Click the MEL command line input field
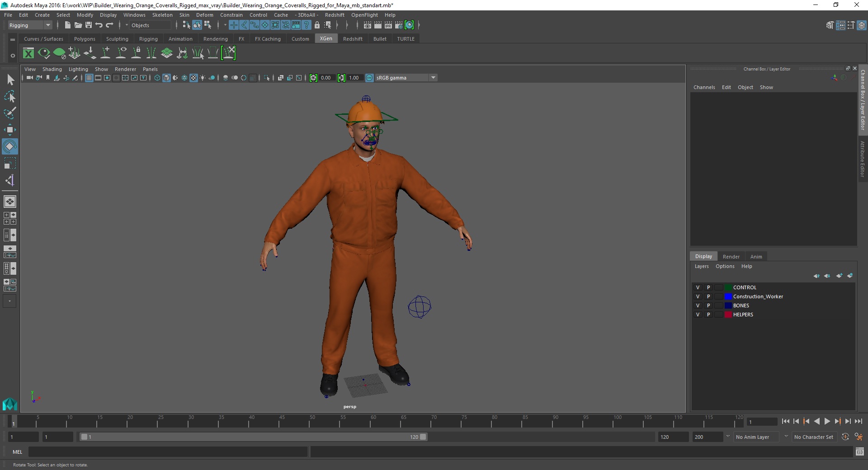This screenshot has width=868, height=470. coord(168,452)
